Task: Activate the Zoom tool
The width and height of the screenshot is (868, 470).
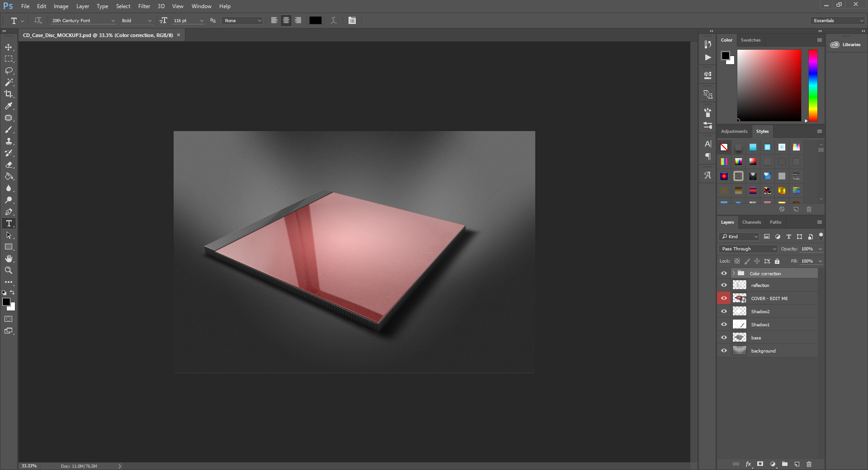Action: point(9,270)
